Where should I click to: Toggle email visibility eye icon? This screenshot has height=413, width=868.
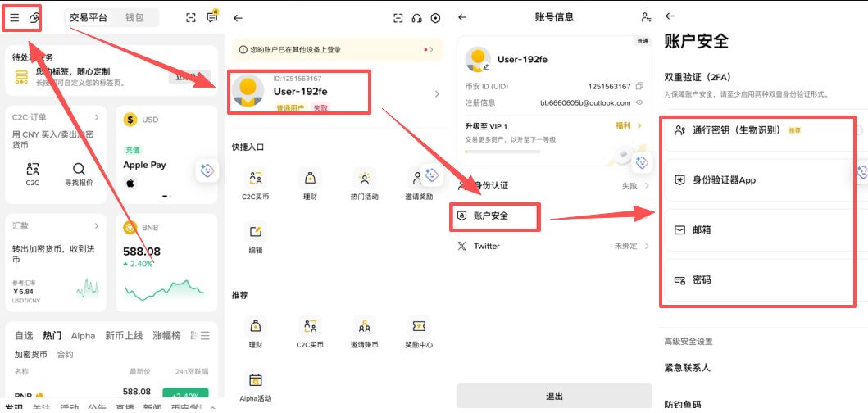[x=639, y=103]
